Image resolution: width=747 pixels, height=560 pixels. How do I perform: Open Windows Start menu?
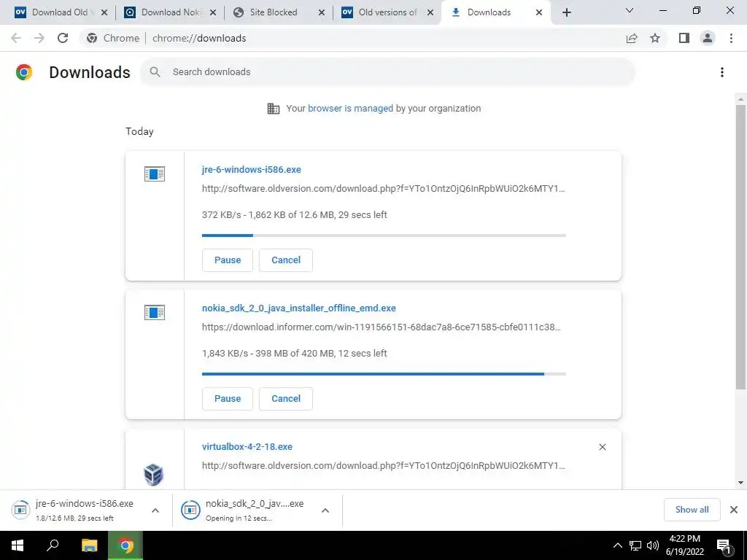[x=18, y=545]
